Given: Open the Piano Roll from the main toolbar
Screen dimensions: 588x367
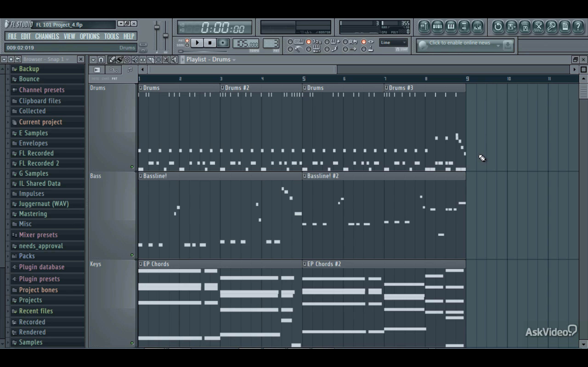Looking at the screenshot, I should pyautogui.click(x=451, y=27).
